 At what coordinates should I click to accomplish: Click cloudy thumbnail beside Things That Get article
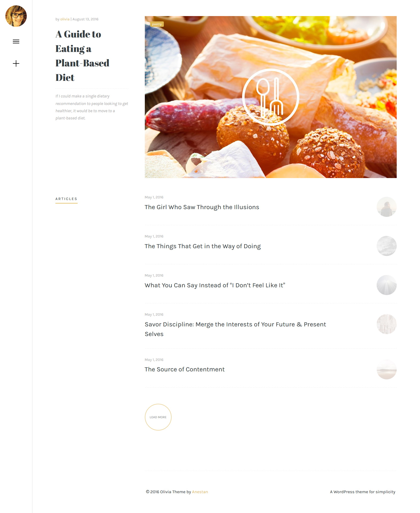tap(387, 246)
